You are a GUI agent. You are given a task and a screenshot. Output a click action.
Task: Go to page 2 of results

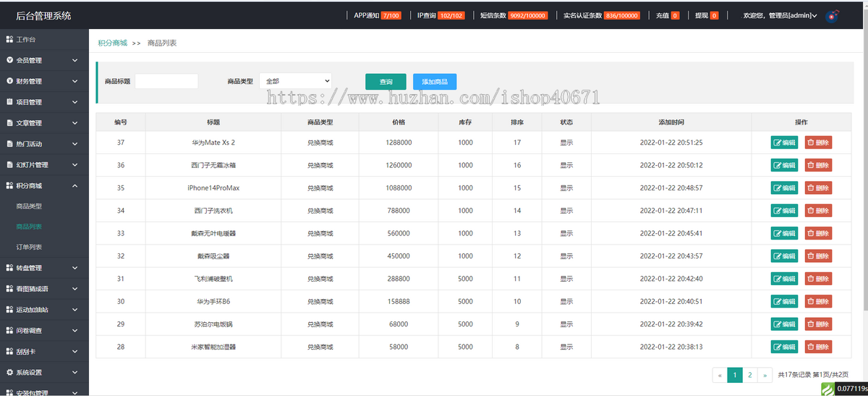(750, 375)
